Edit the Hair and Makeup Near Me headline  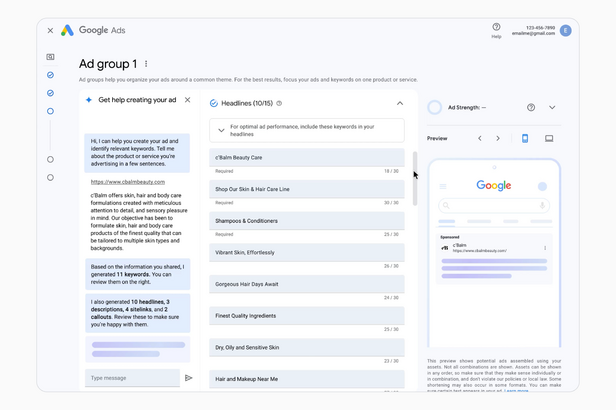(307, 379)
